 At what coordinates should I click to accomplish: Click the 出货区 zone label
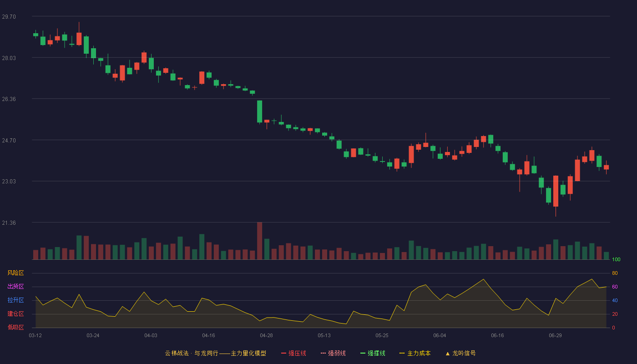(15, 287)
